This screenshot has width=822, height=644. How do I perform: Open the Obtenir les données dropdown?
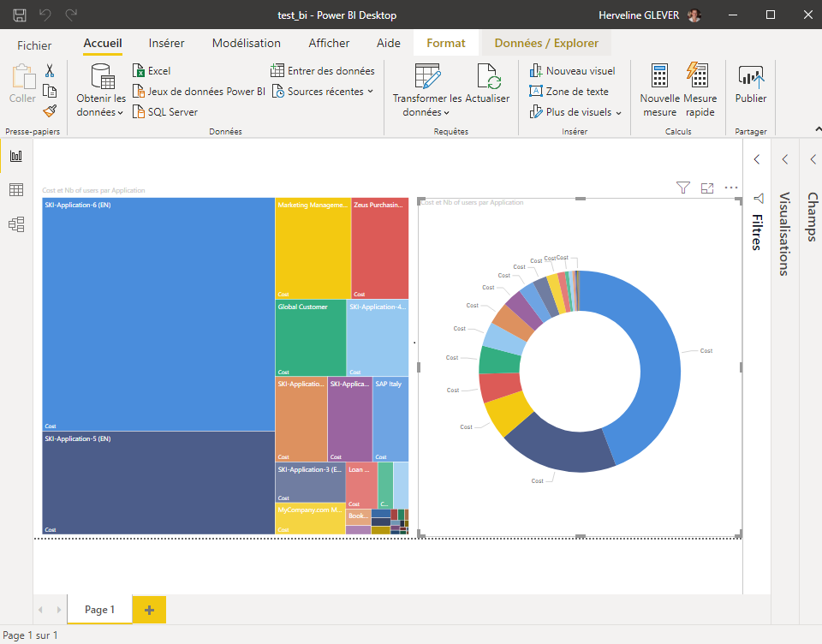[x=101, y=111]
